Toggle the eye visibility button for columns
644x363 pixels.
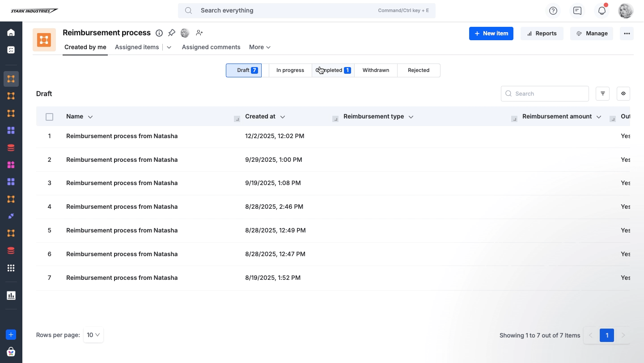[x=623, y=93]
